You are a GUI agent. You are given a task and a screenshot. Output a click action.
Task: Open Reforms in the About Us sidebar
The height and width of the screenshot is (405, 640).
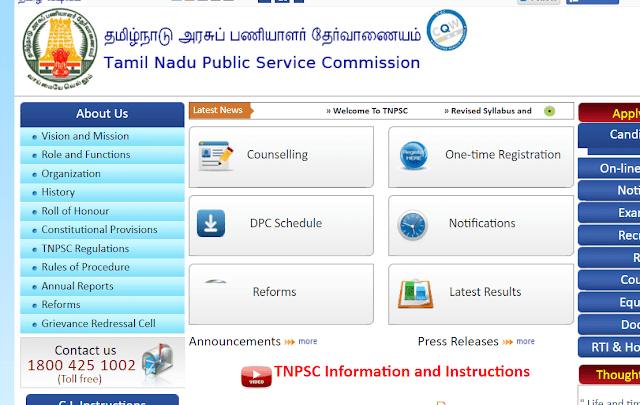tap(102, 305)
